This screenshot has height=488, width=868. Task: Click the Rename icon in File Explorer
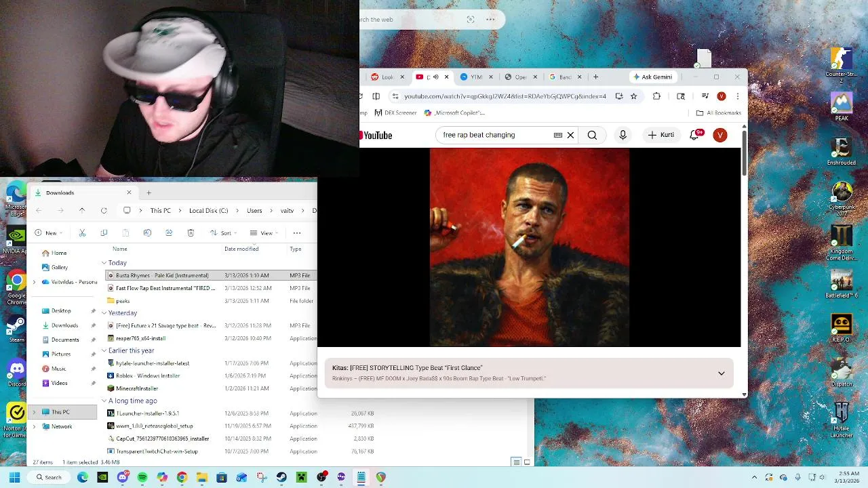click(x=147, y=232)
